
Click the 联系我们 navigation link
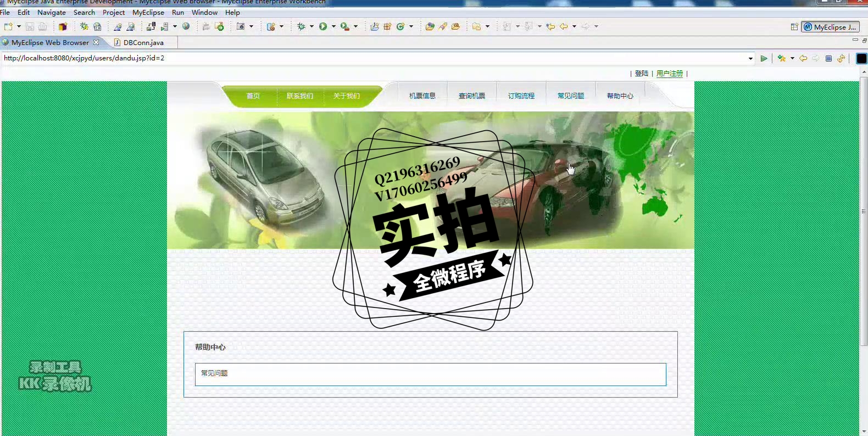tap(300, 96)
